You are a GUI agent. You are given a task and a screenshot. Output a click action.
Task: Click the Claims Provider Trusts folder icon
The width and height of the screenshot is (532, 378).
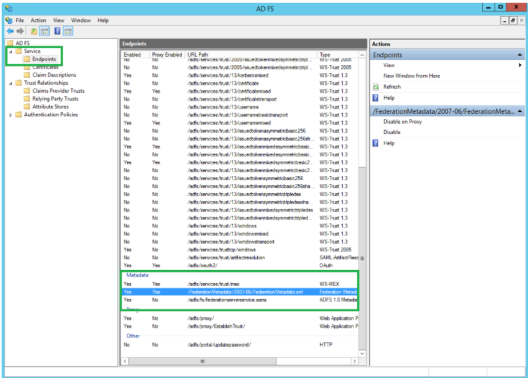click(27, 91)
